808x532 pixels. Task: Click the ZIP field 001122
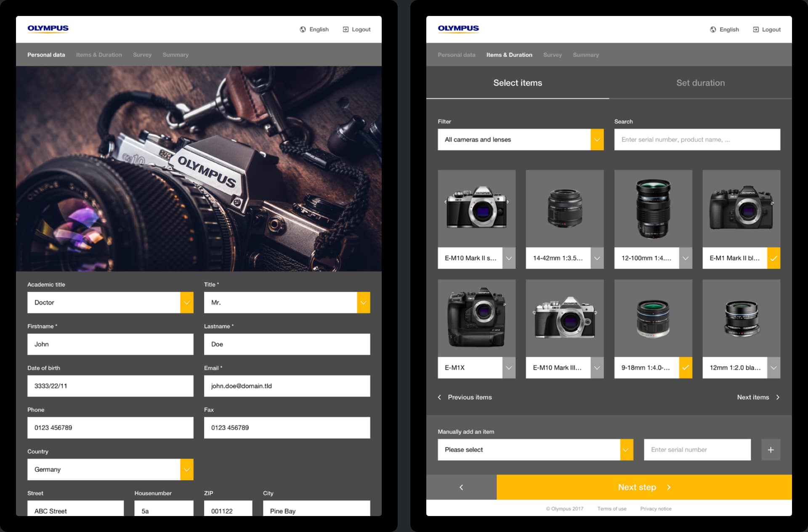pos(228,508)
